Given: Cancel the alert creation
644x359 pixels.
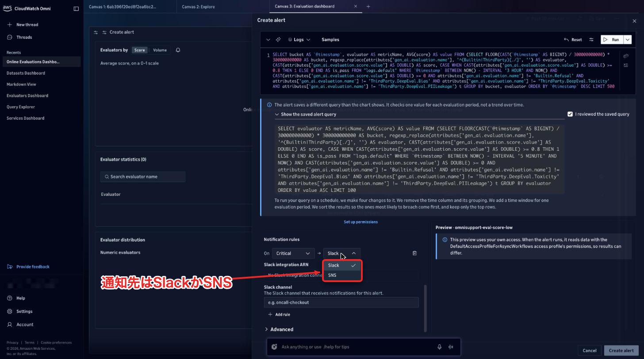Looking at the screenshot, I should 590,351.
